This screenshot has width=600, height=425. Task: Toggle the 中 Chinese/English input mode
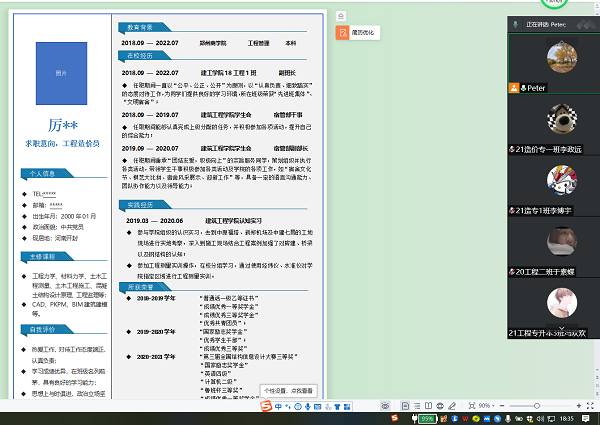click(x=278, y=406)
